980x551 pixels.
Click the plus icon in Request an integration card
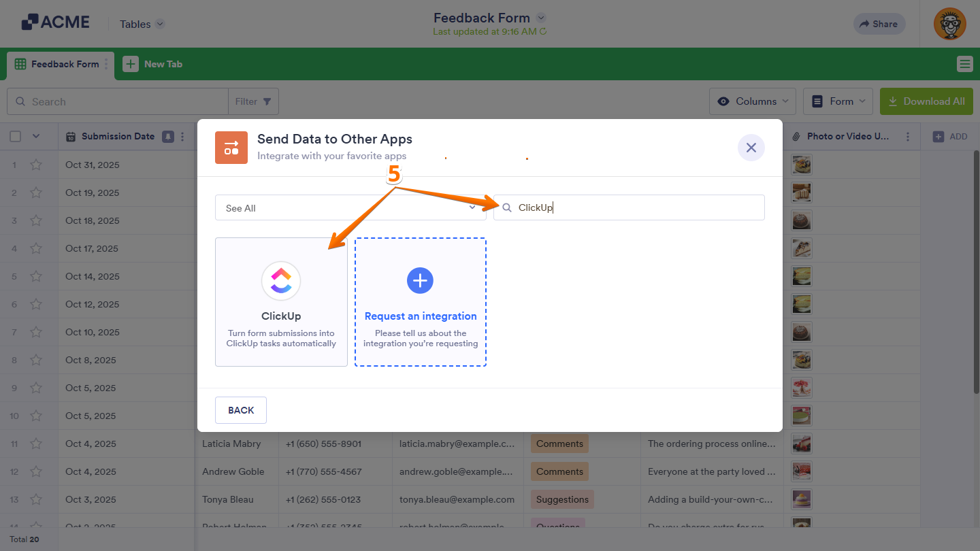coord(420,280)
